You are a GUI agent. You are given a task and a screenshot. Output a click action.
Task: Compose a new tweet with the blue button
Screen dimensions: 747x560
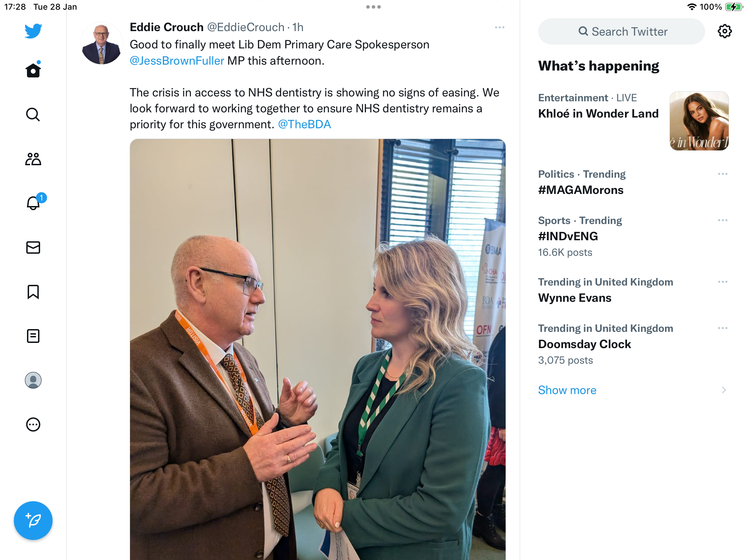coord(33,521)
